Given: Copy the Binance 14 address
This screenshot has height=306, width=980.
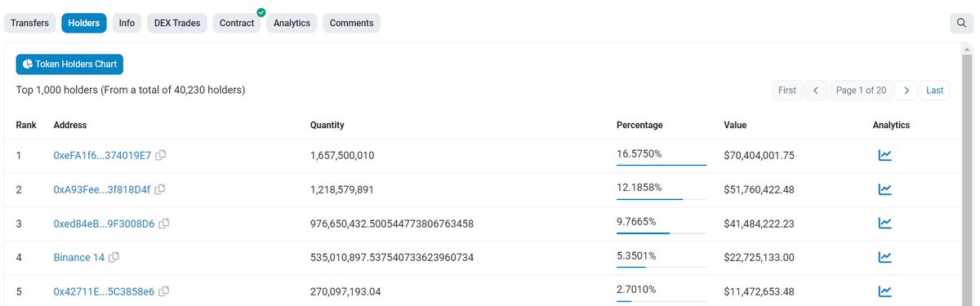Looking at the screenshot, I should (x=114, y=258).
